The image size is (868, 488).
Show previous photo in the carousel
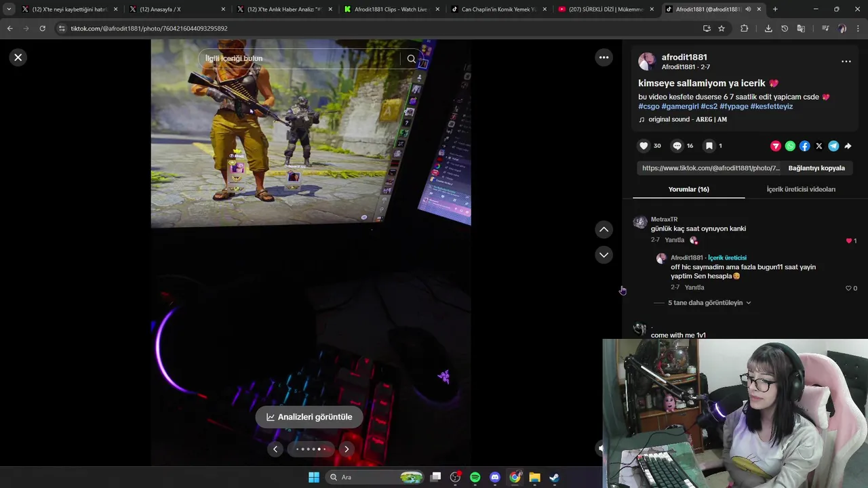coord(275,449)
